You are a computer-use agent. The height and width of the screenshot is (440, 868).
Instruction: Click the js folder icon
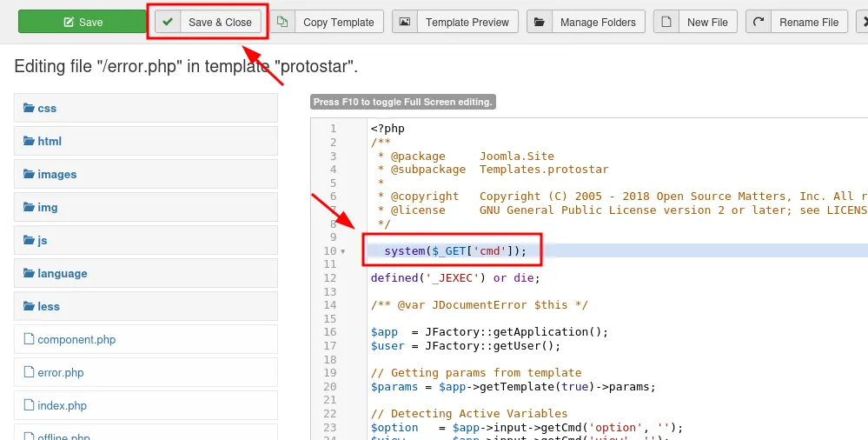click(x=29, y=240)
